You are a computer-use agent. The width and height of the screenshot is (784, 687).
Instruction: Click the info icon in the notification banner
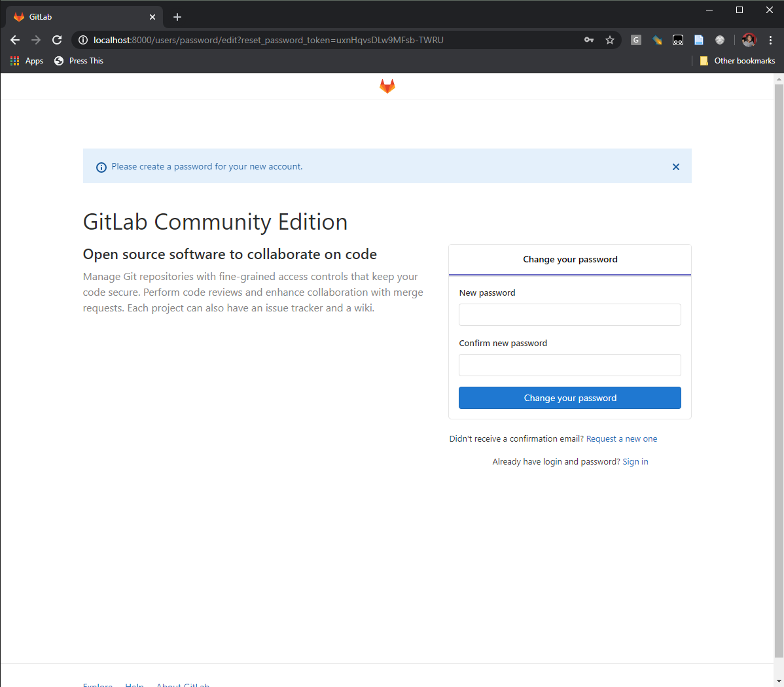[101, 167]
